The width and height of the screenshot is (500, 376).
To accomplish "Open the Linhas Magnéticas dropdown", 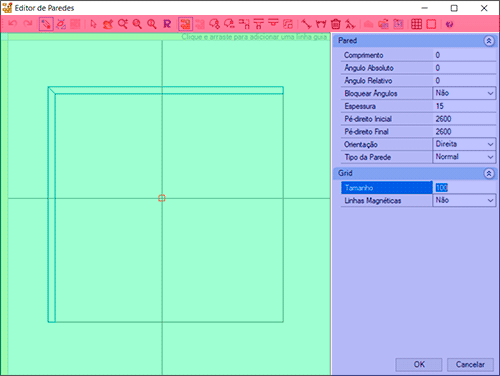I will point(464,200).
